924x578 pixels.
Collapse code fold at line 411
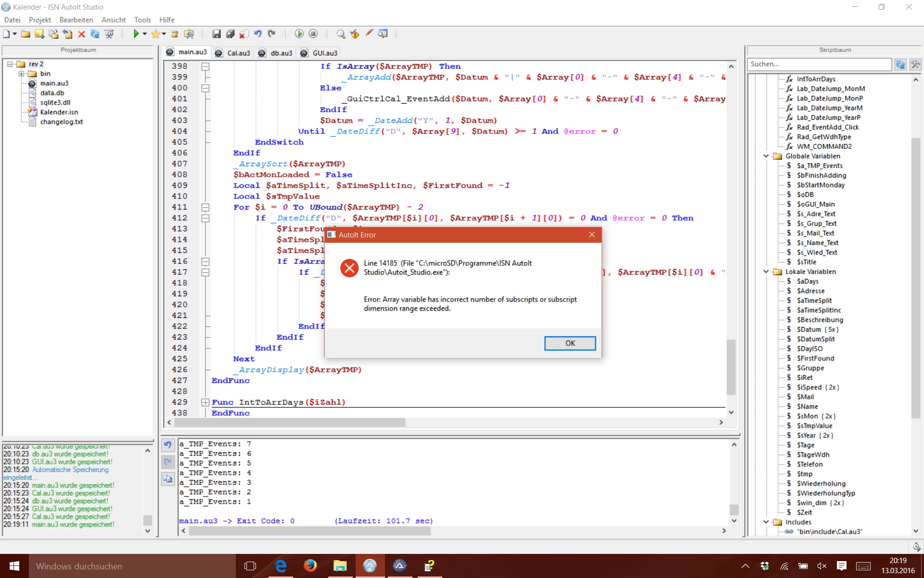tap(205, 207)
